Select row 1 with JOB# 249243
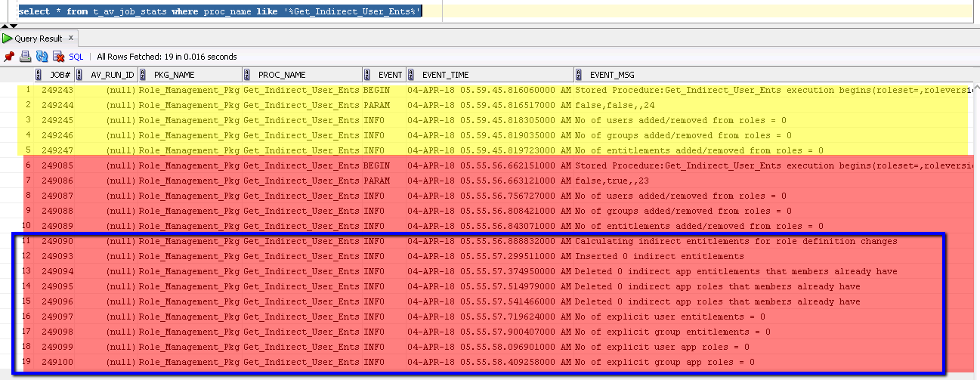 click(x=57, y=90)
